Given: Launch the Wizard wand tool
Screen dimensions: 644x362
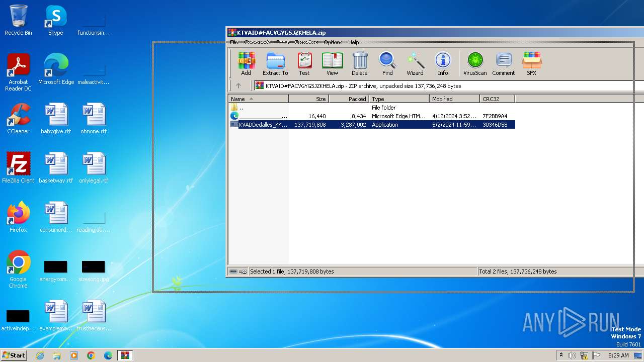Looking at the screenshot, I should 415,64.
